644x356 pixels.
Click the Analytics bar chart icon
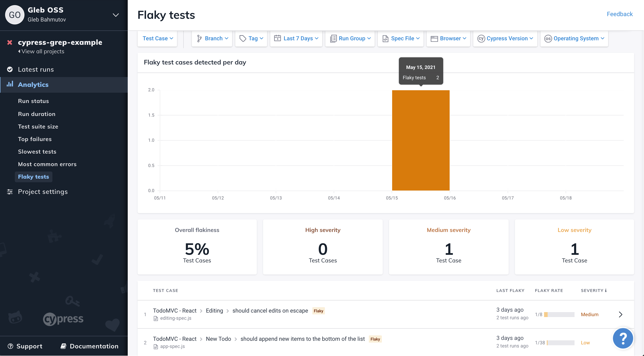point(10,84)
